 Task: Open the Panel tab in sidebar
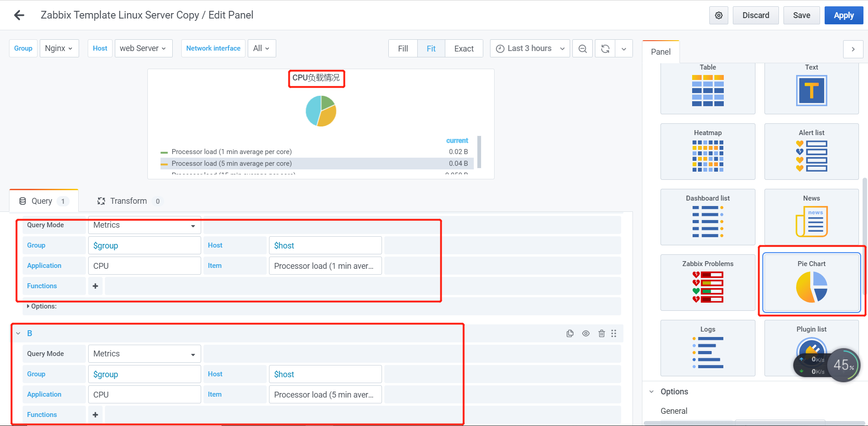click(x=660, y=52)
